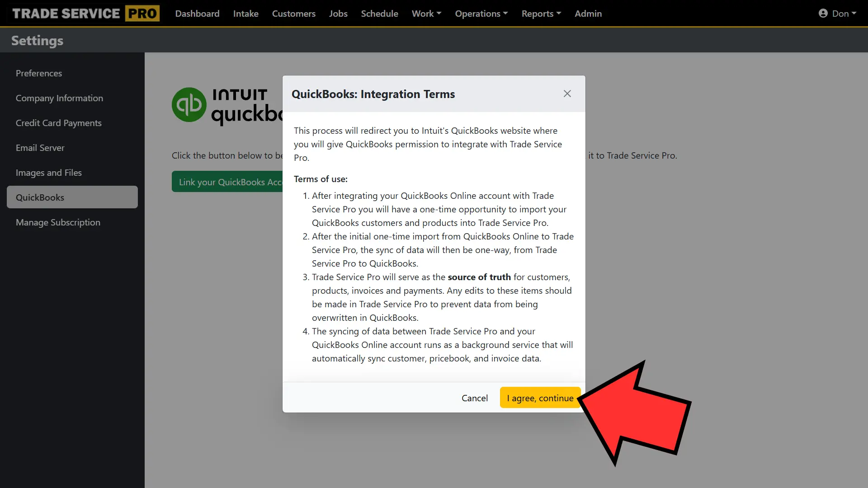
Task: Select QuickBooks in the settings sidebar
Action: point(40,197)
